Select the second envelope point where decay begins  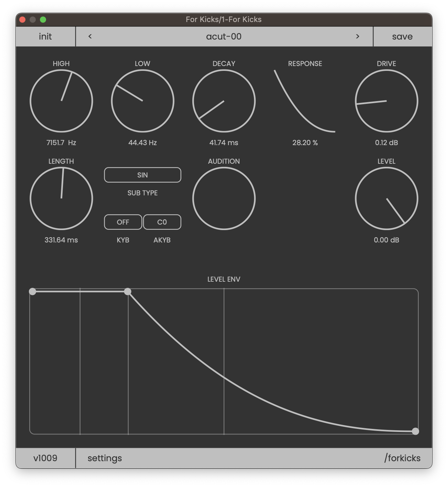coord(128,292)
